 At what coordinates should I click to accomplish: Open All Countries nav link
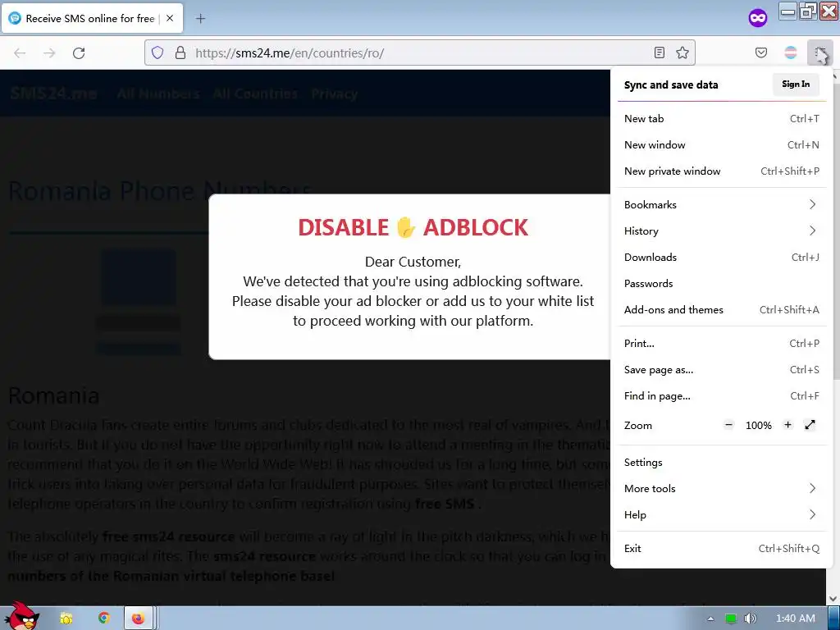point(256,94)
